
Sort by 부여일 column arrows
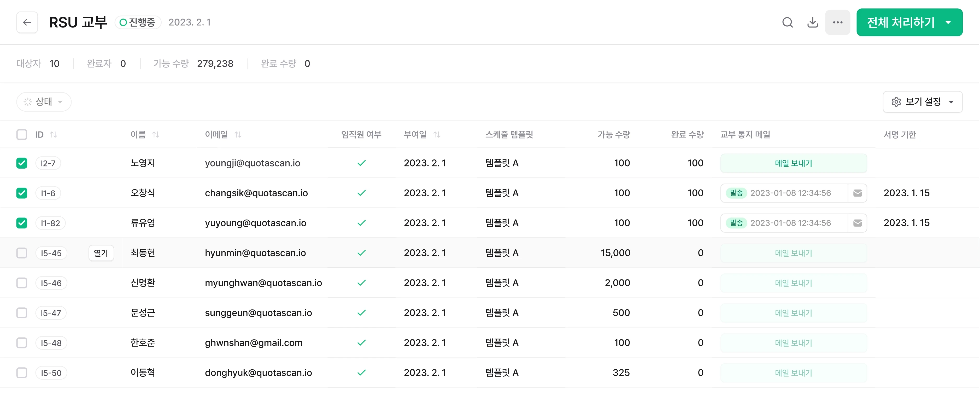tap(437, 134)
